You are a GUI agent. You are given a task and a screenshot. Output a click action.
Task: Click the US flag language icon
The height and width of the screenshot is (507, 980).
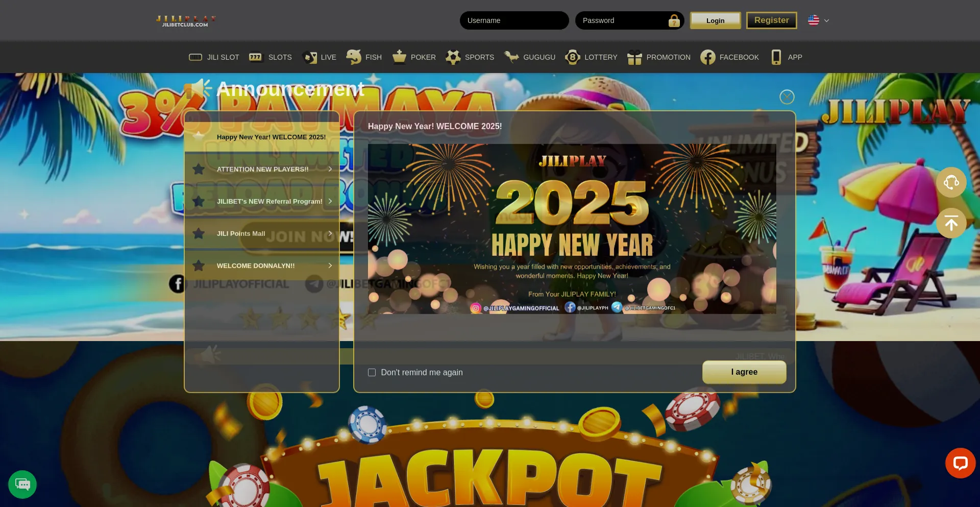[x=814, y=20]
